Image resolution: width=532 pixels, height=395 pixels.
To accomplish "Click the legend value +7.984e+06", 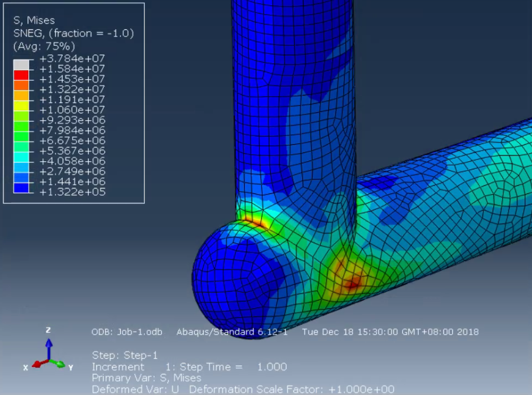I will click(72, 130).
